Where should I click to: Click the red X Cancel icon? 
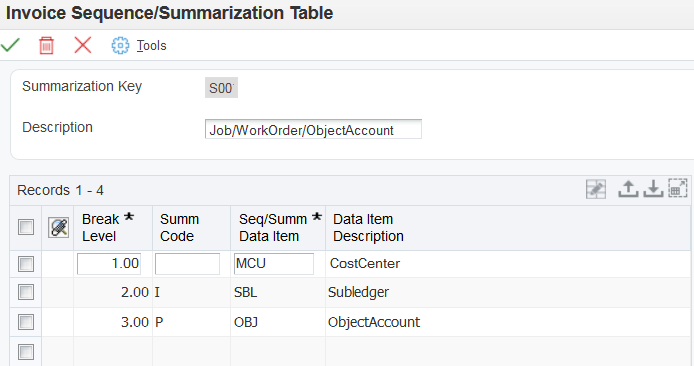click(x=83, y=45)
